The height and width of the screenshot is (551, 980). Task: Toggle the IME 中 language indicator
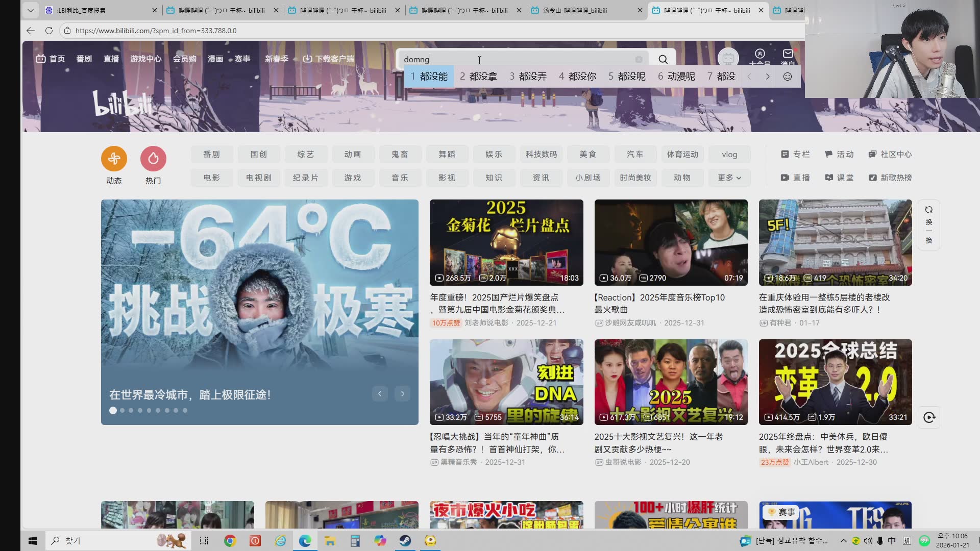(892, 541)
